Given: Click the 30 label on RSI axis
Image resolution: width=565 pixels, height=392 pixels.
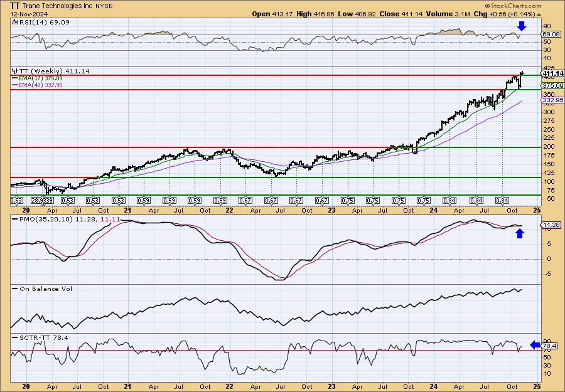Looking at the screenshot, I should tap(547, 50).
